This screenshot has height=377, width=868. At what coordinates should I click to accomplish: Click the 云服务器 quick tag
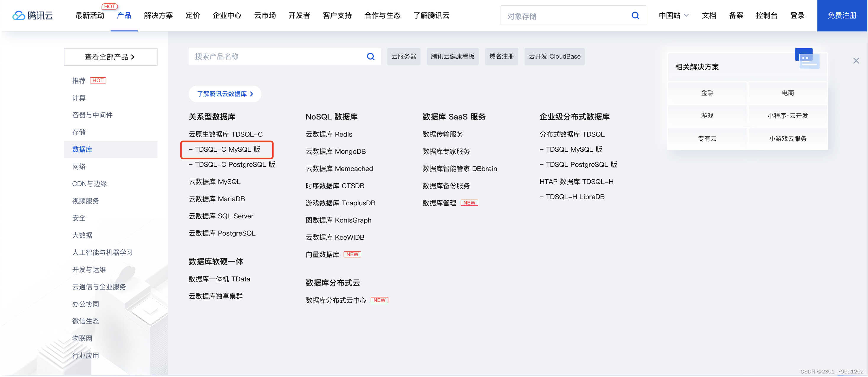[x=404, y=57]
